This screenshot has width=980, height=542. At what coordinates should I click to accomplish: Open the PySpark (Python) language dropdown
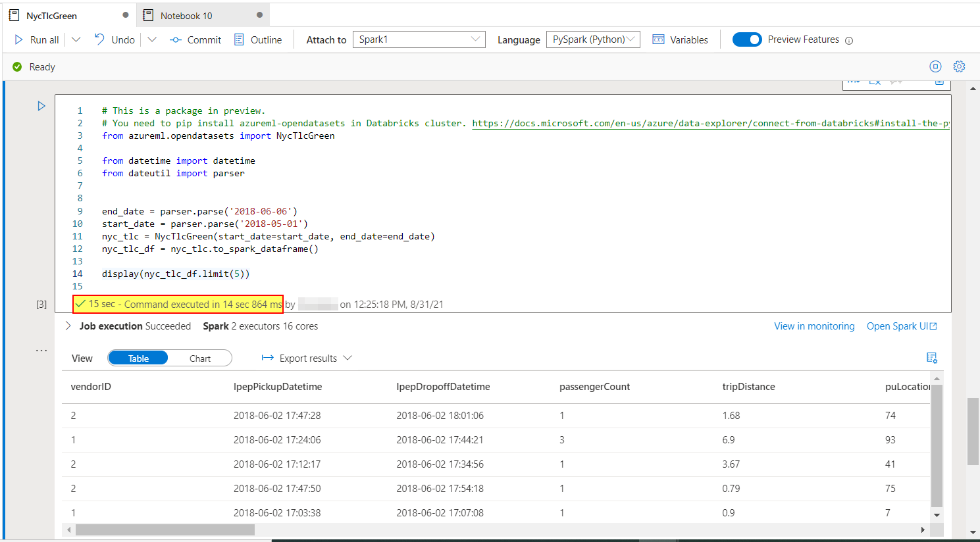tap(593, 39)
